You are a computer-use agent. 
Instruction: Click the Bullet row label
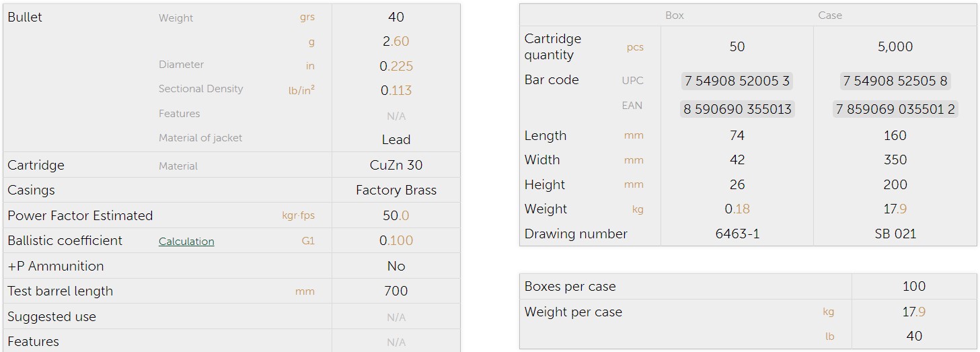(x=25, y=17)
